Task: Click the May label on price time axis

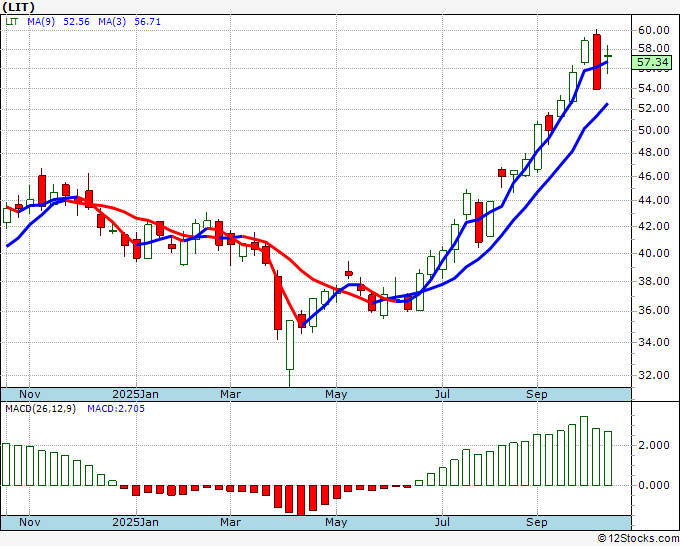Action: point(336,394)
